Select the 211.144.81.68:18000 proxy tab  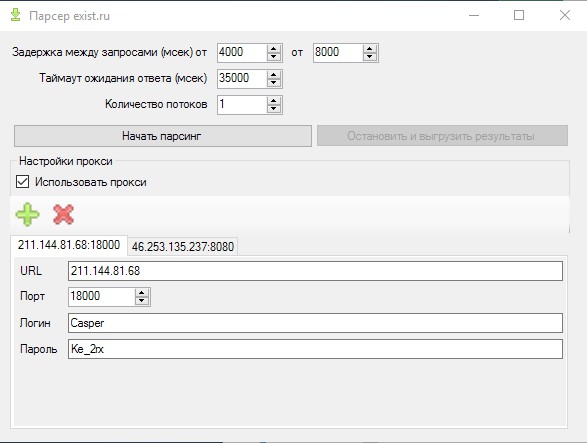(69, 245)
